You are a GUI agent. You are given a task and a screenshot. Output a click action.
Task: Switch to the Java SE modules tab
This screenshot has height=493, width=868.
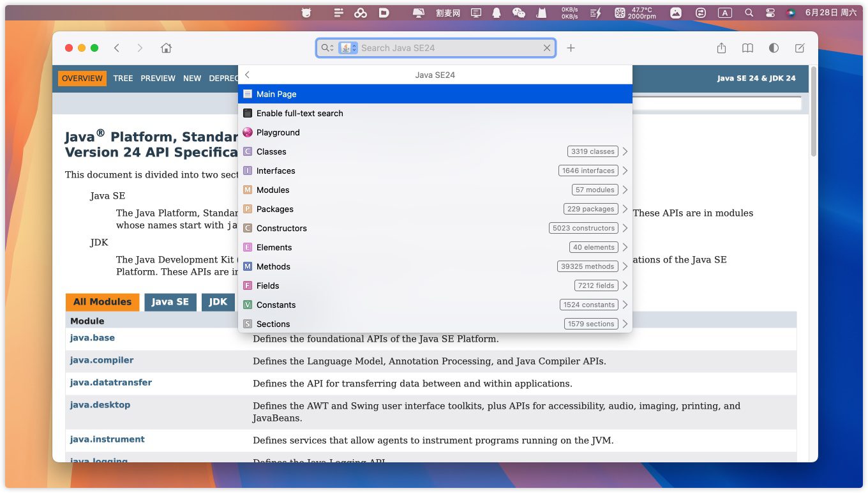click(x=170, y=302)
